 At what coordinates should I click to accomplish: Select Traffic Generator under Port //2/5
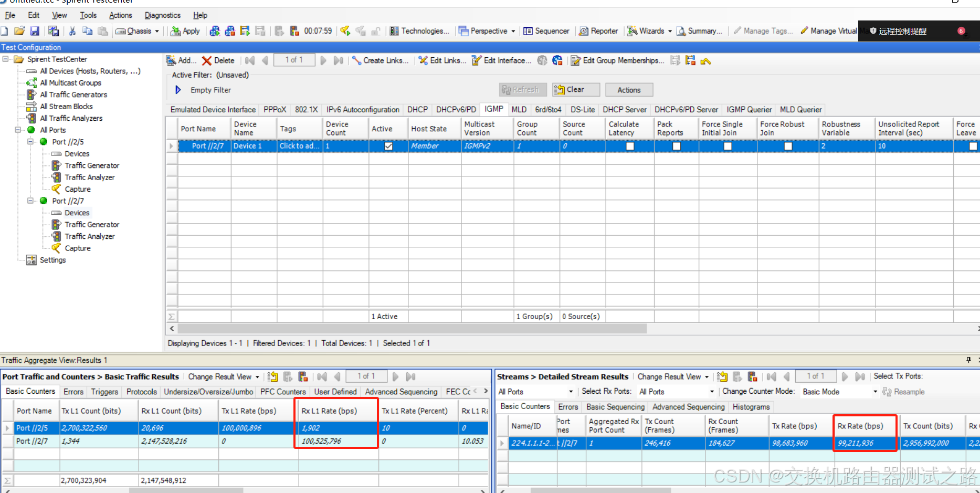click(92, 165)
